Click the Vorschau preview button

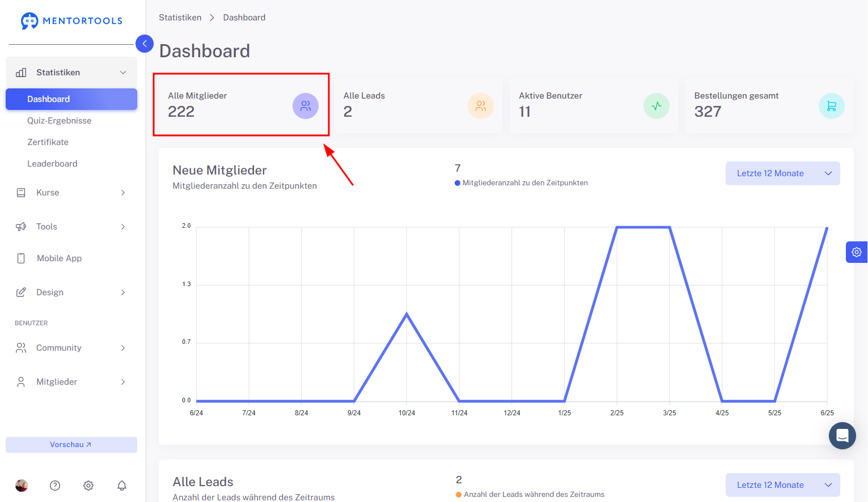click(71, 445)
